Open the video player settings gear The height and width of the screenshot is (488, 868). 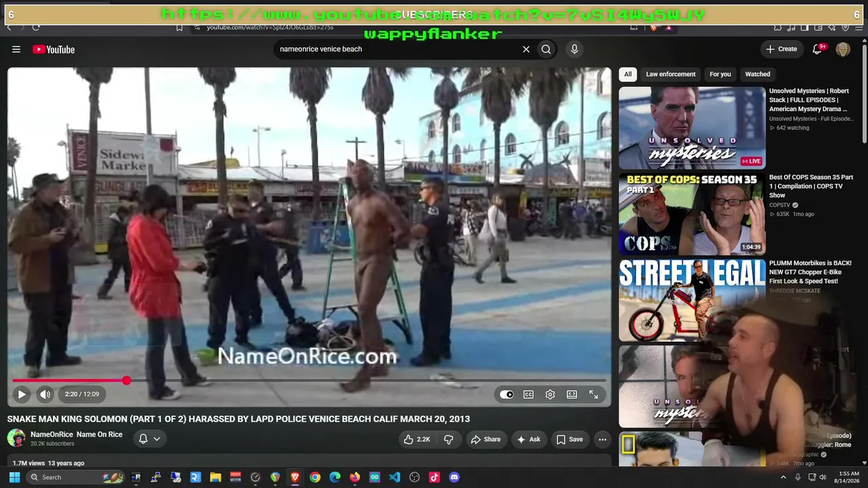[x=550, y=394]
